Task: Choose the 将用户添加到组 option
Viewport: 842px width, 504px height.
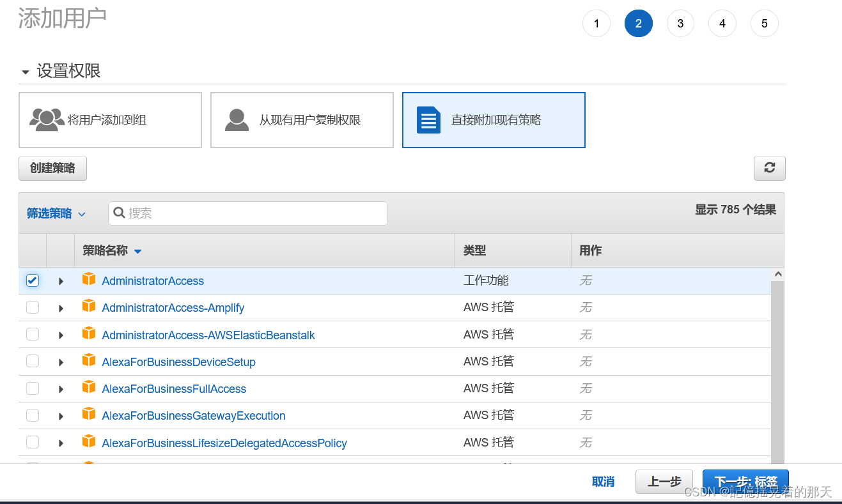Action: point(110,120)
